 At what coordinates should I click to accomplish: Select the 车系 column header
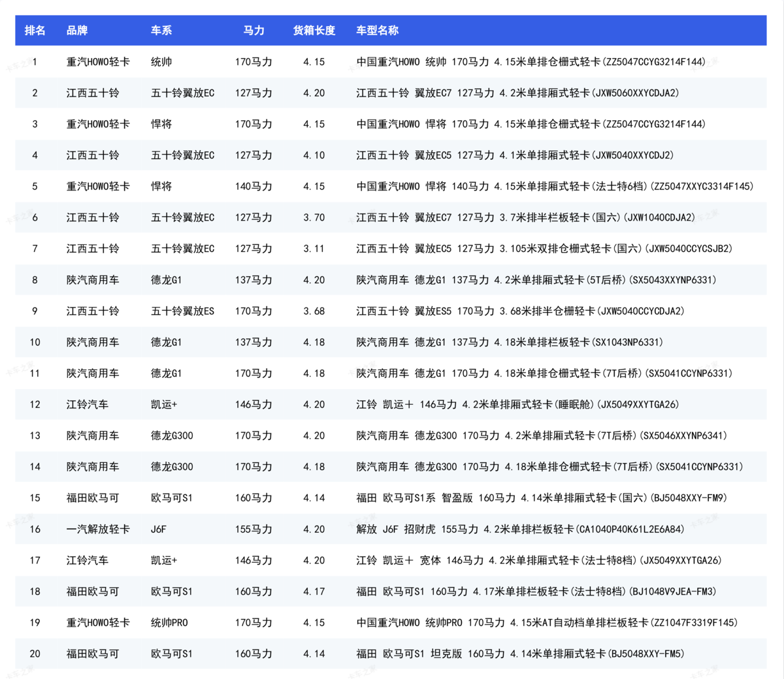[161, 31]
